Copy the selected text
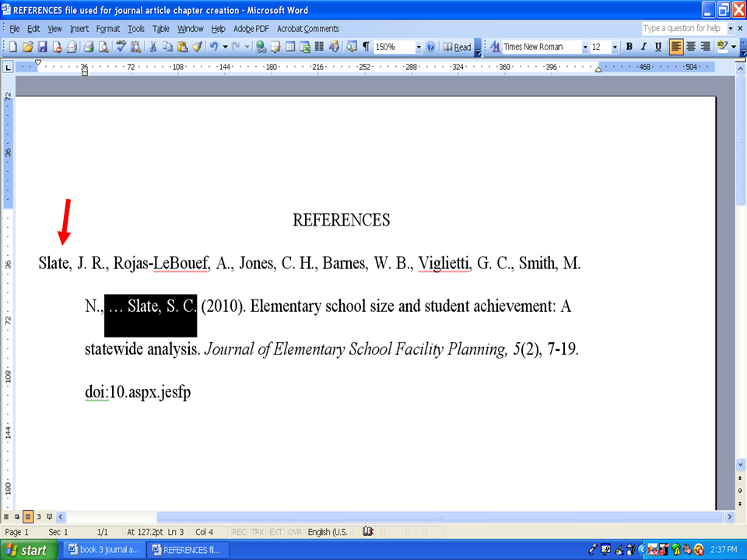 click(167, 47)
